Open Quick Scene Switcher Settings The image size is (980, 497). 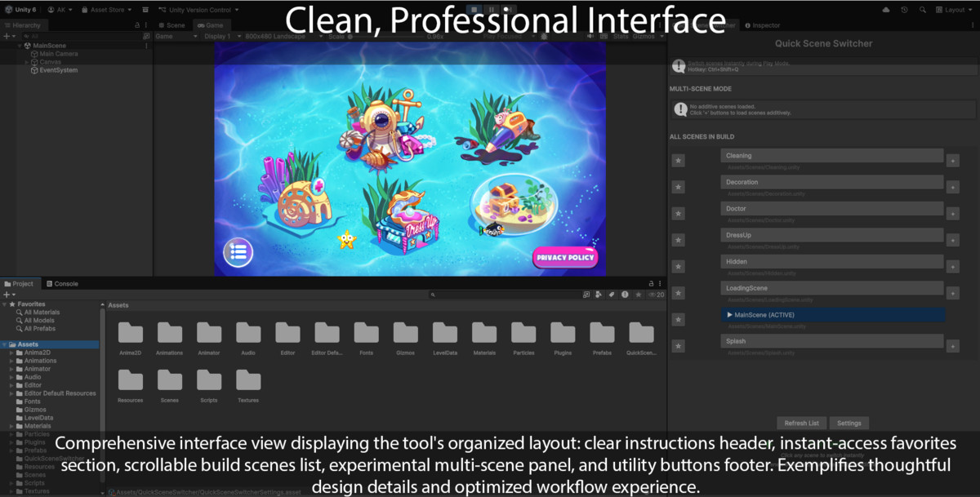tap(849, 423)
